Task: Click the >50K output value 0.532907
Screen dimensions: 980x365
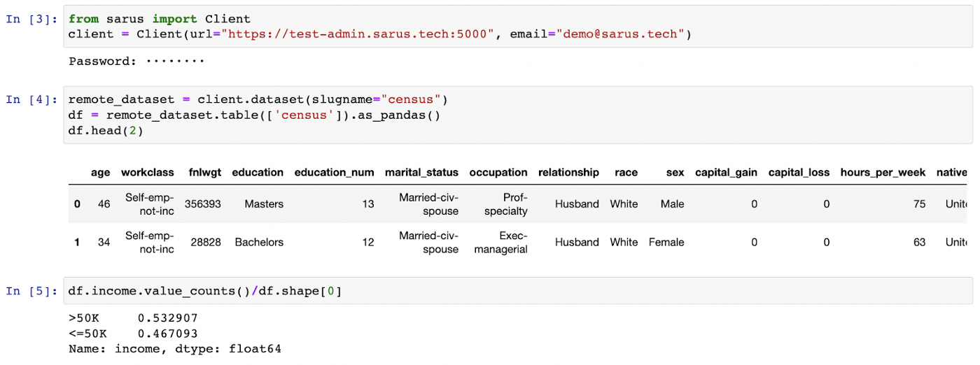Action: (167, 319)
